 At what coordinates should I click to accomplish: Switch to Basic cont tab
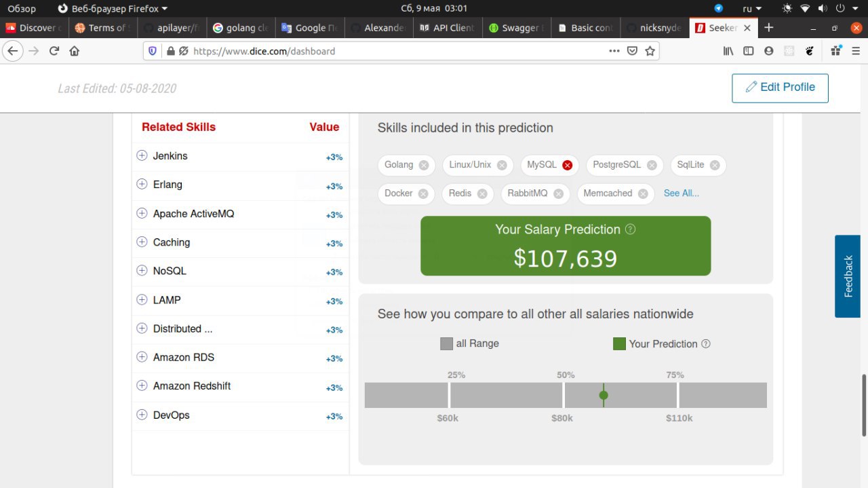(x=585, y=28)
